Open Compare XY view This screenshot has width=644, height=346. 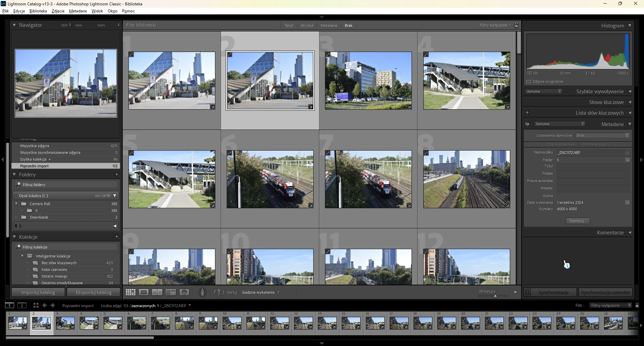click(x=157, y=292)
